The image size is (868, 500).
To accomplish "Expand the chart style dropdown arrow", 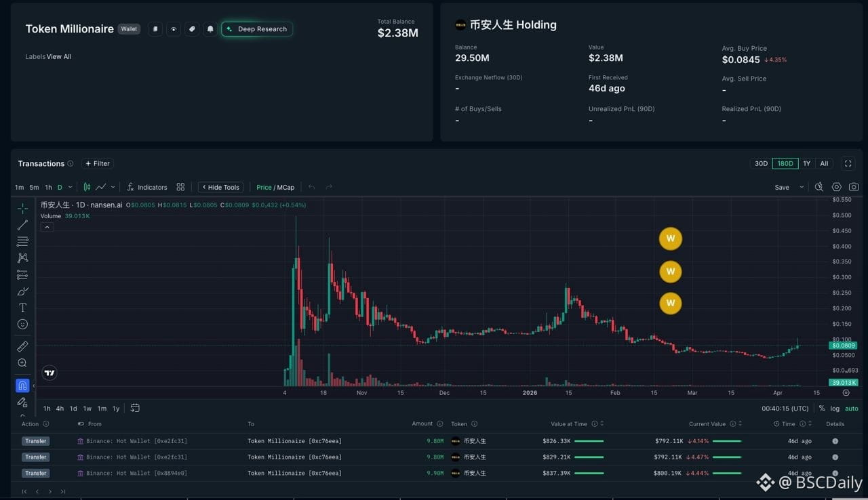I will (x=113, y=187).
